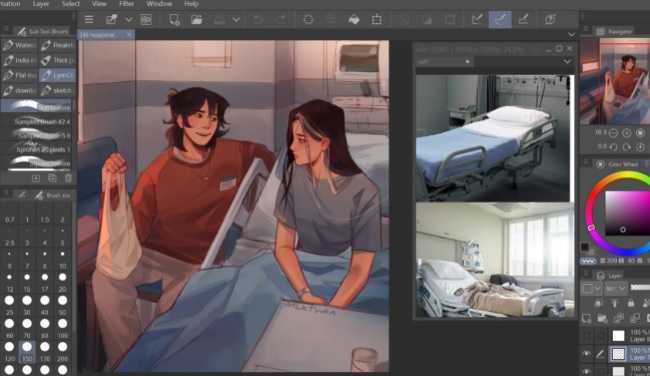Expand chevron in reference image window

click(567, 61)
